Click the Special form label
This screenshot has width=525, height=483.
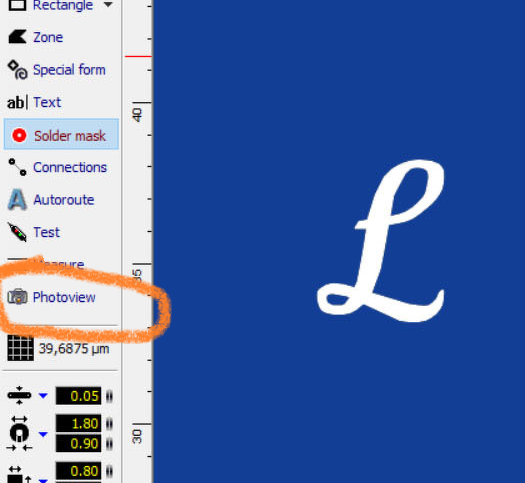click(x=69, y=70)
